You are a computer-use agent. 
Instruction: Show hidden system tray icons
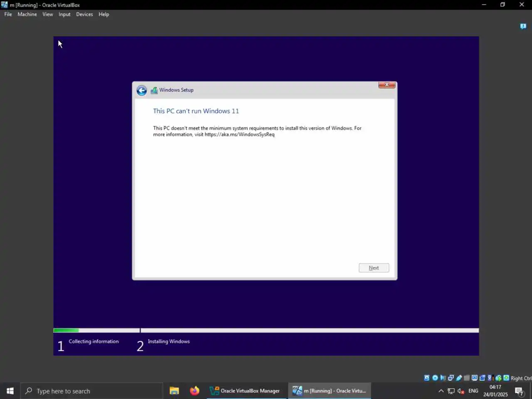[x=441, y=391]
